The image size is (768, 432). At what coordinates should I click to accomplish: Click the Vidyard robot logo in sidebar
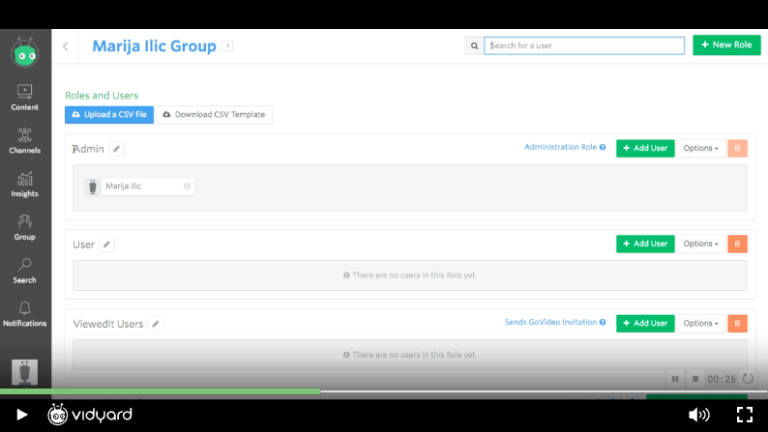(x=25, y=53)
